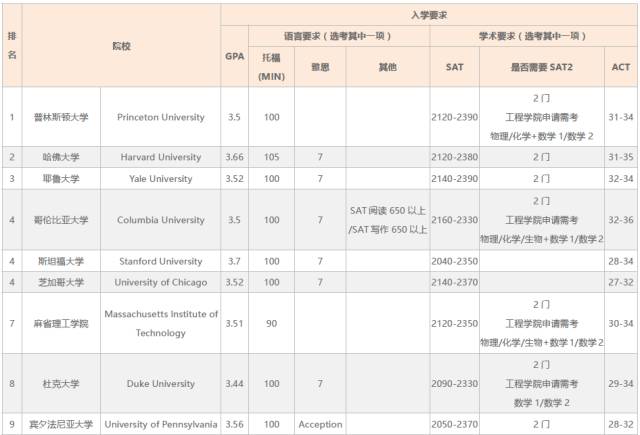
Task: Click ACT range 28-32
Action: 620,424
